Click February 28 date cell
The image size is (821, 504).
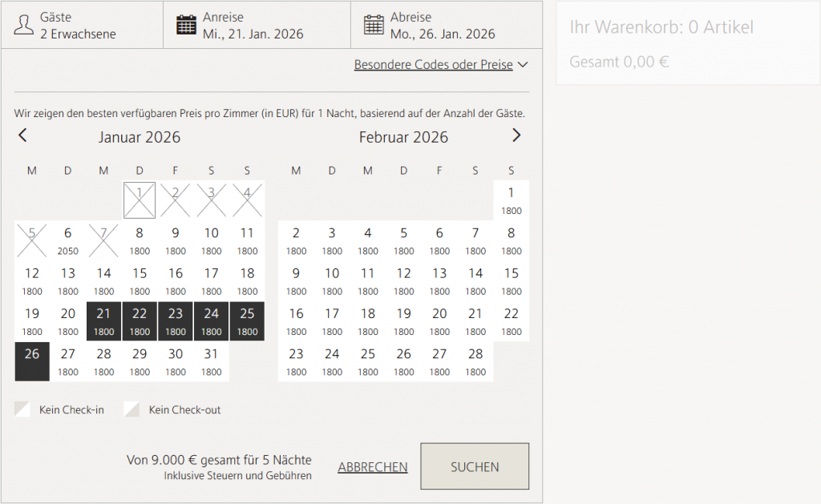475,361
